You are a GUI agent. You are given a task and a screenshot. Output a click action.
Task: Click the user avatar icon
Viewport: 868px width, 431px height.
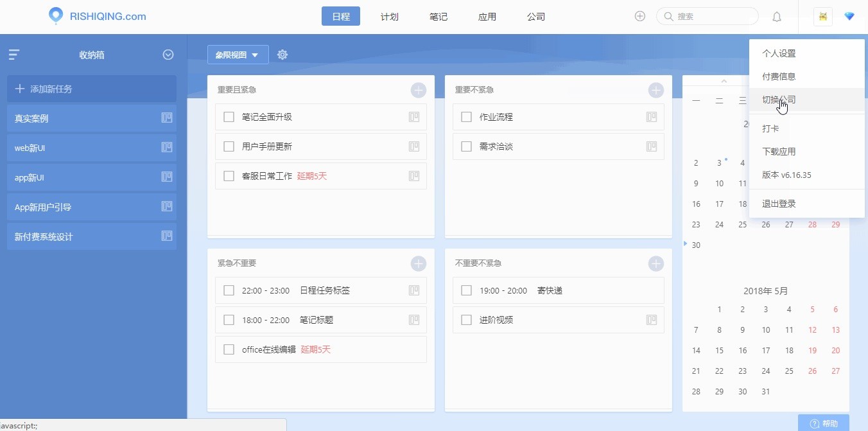click(822, 17)
